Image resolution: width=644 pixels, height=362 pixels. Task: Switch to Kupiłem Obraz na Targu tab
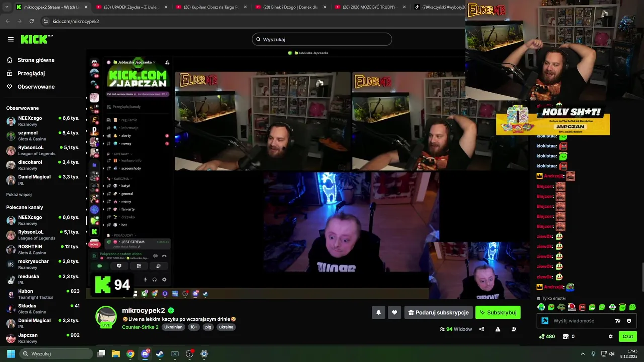coord(210,7)
